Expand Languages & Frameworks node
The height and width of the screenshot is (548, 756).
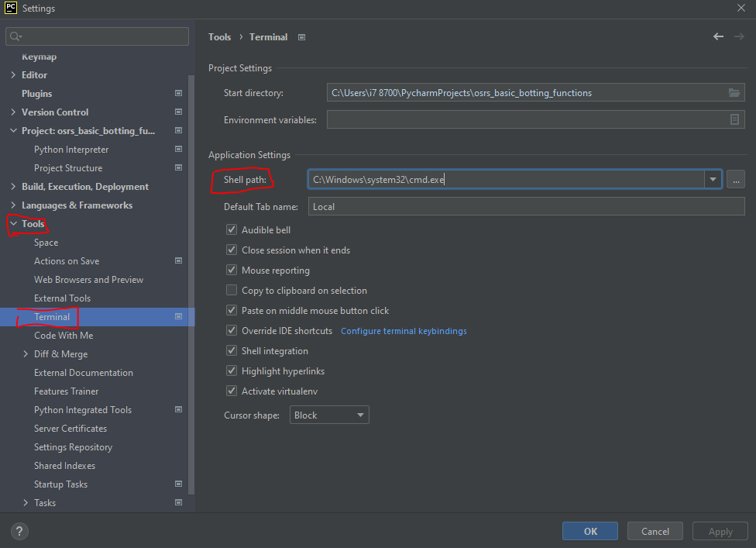point(13,205)
